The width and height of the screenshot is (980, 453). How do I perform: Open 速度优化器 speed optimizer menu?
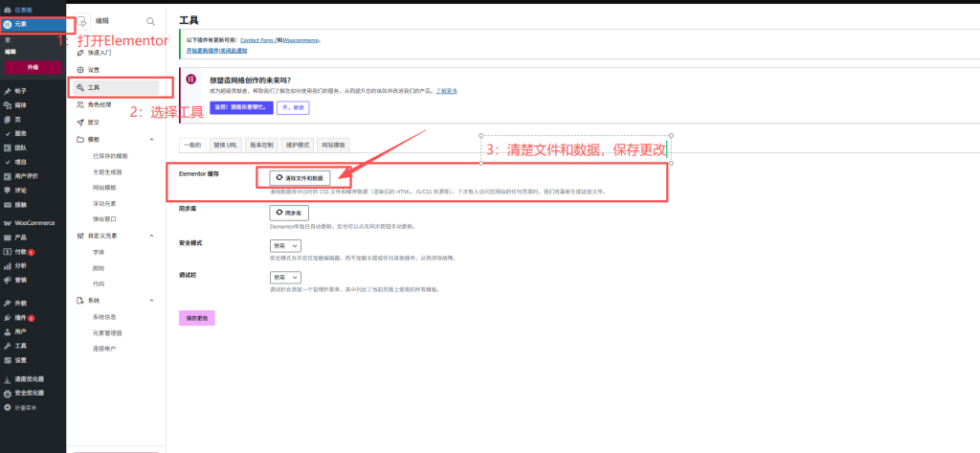pyautogui.click(x=29, y=378)
